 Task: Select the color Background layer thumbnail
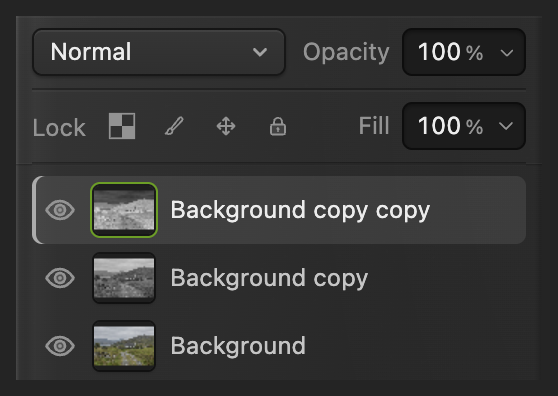pos(124,346)
